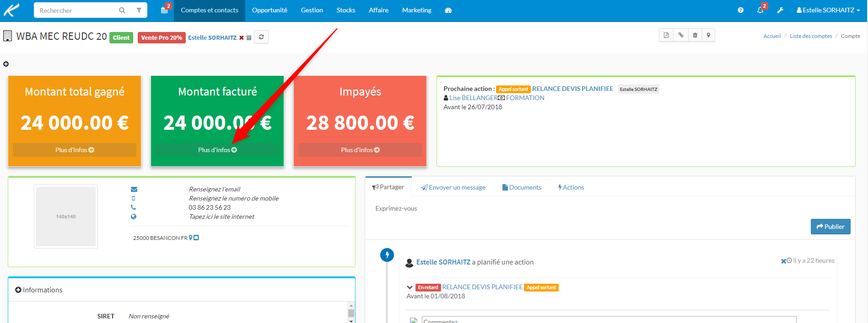This screenshot has height=323, width=868.
Task: Open the search filter funnel
Action: point(139,10)
